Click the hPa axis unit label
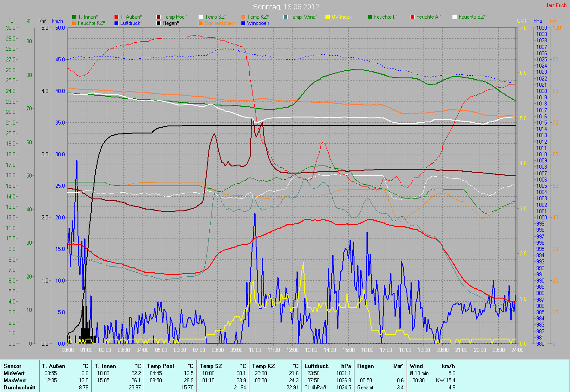This screenshot has height=392, width=570. point(537,21)
